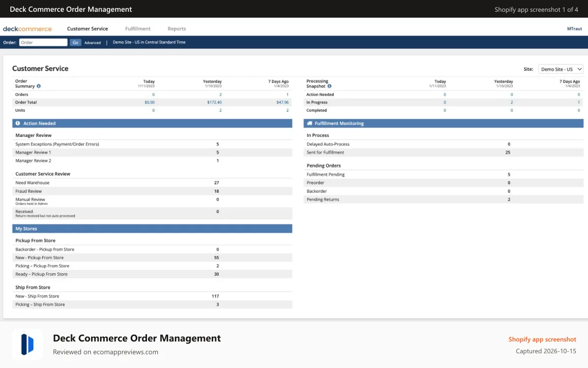Screen dimensions: 588x368
Task: Click the Manager Review subheading
Action: 33,135
